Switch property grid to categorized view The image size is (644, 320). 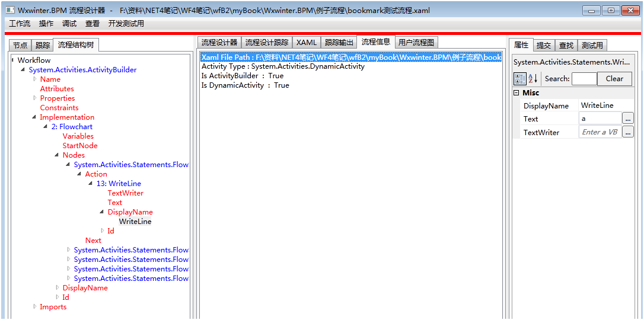[x=519, y=79]
